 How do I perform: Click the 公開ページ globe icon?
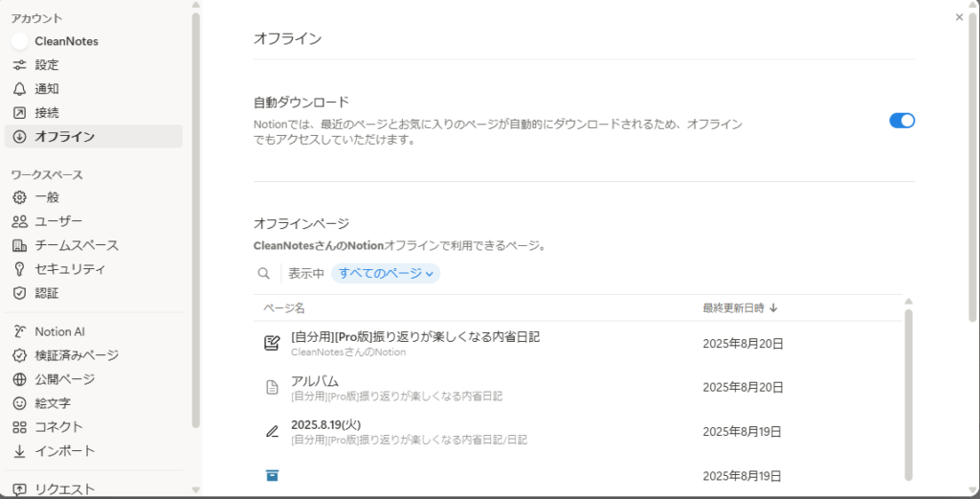coord(19,379)
